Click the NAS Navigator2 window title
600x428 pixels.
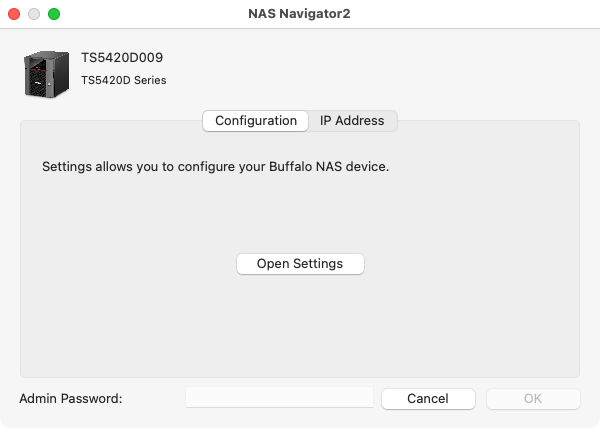299,15
